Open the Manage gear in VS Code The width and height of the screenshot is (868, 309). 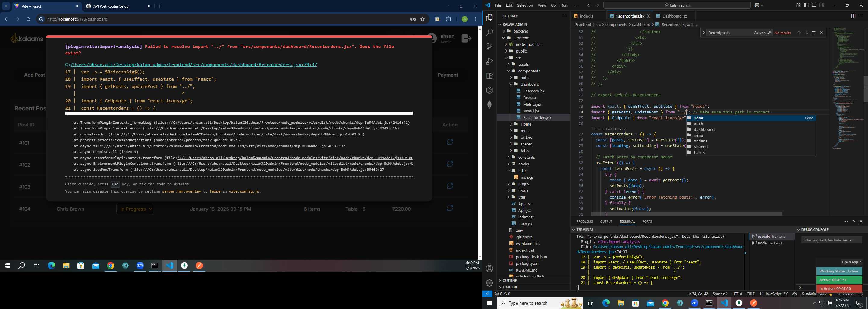pyautogui.click(x=489, y=283)
